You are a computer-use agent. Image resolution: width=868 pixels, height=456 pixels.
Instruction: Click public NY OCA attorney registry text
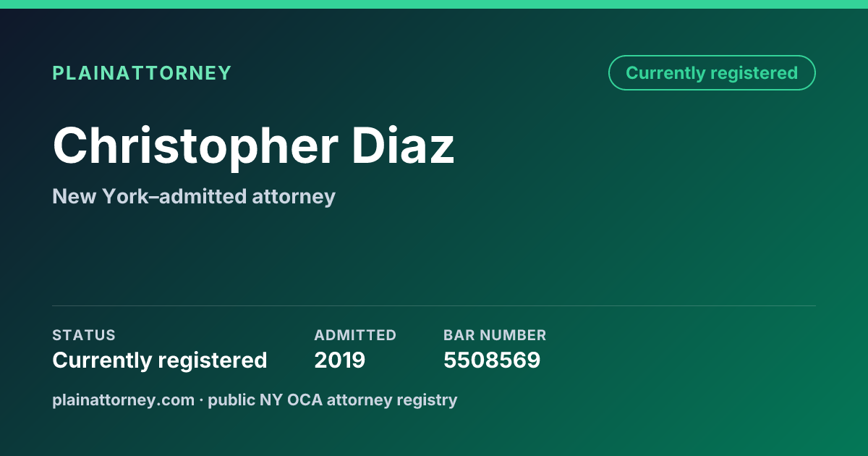333,400
